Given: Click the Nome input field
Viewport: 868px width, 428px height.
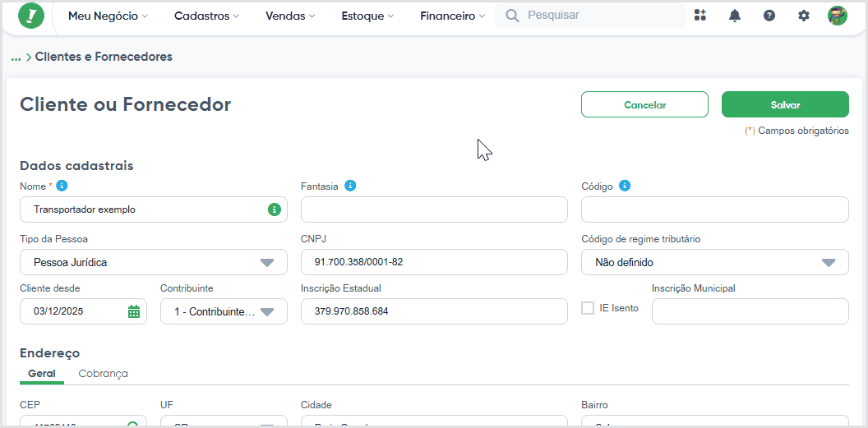Looking at the screenshot, I should [154, 209].
